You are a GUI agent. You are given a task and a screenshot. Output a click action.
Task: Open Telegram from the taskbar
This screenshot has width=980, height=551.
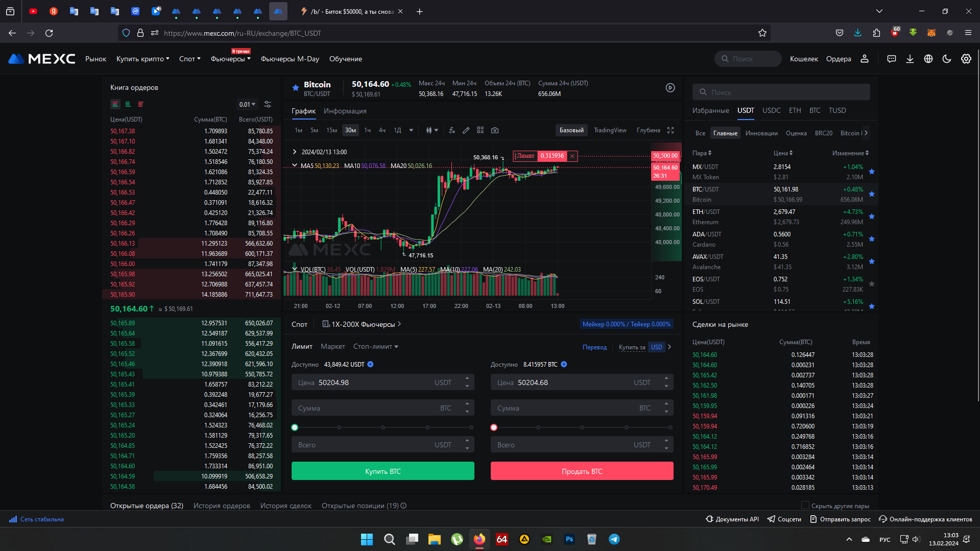pyautogui.click(x=614, y=539)
